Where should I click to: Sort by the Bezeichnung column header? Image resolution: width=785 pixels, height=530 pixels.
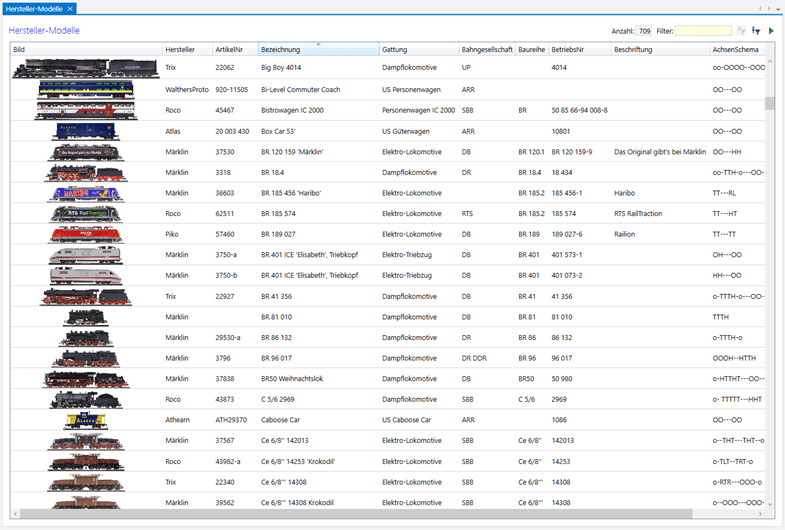pos(318,49)
